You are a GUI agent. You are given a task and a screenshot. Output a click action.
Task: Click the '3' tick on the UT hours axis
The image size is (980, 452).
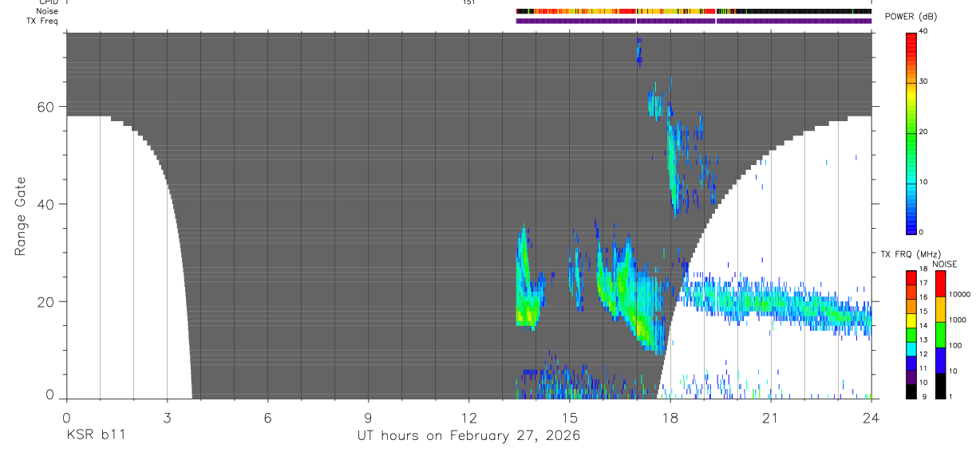pos(167,417)
